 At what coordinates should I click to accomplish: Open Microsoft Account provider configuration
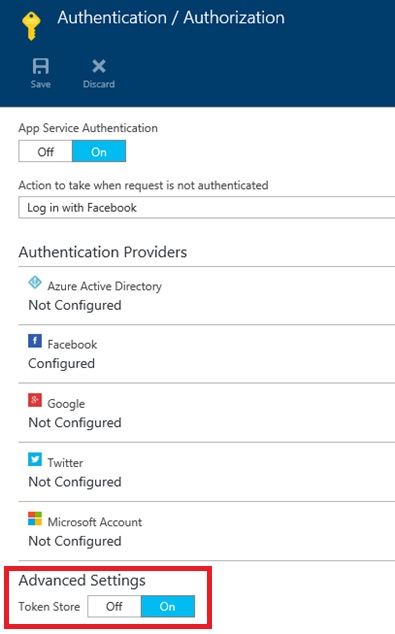point(207,531)
